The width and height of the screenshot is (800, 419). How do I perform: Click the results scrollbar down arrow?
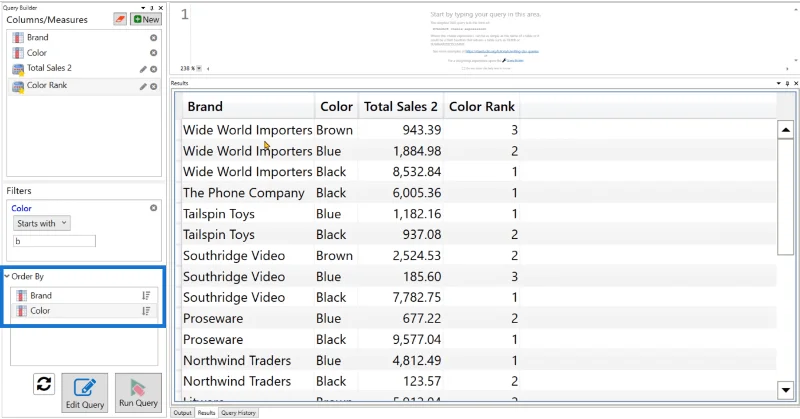coord(785,390)
